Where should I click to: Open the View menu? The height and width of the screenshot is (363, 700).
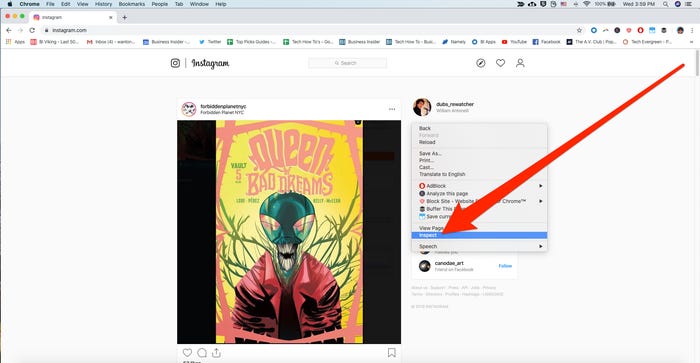[x=83, y=4]
